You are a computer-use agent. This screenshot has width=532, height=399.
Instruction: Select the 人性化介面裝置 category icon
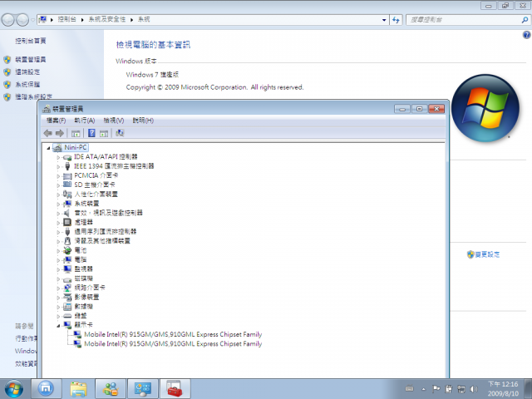tap(67, 194)
